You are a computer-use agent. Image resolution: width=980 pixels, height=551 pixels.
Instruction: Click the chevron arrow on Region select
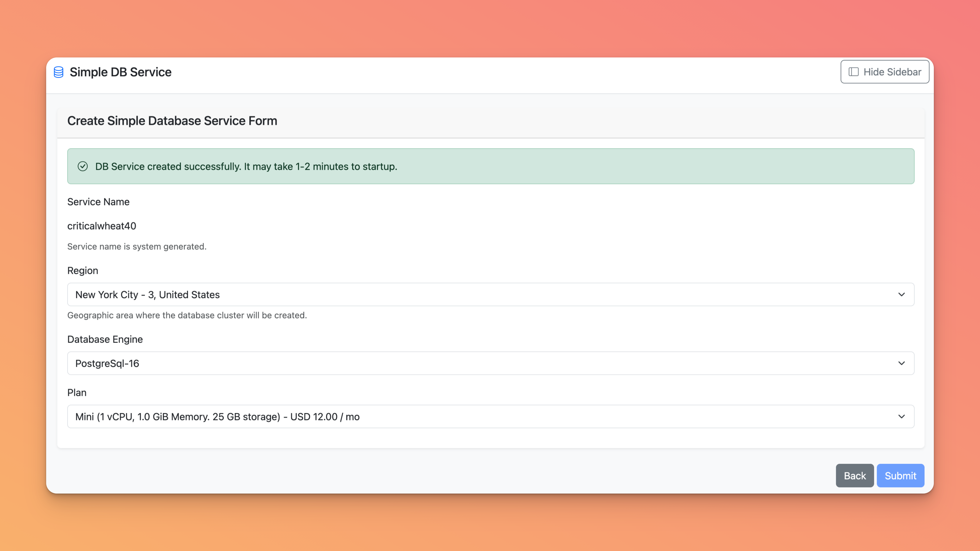click(x=901, y=294)
